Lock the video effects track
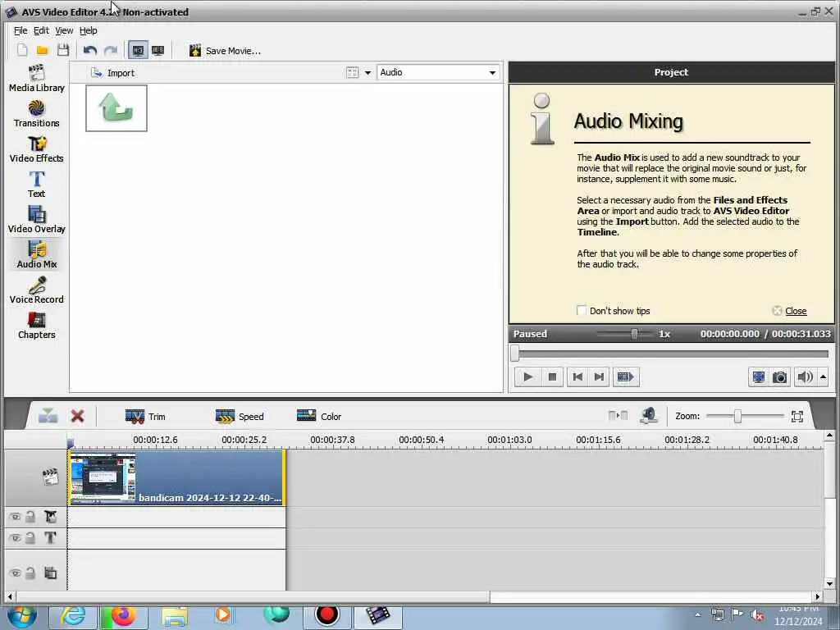840x630 pixels. (x=30, y=517)
